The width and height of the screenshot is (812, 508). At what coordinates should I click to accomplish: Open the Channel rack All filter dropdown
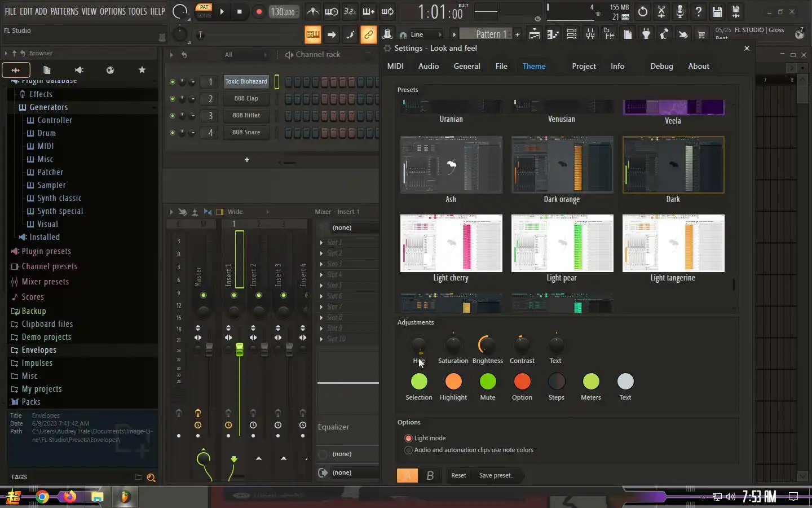(x=246, y=55)
